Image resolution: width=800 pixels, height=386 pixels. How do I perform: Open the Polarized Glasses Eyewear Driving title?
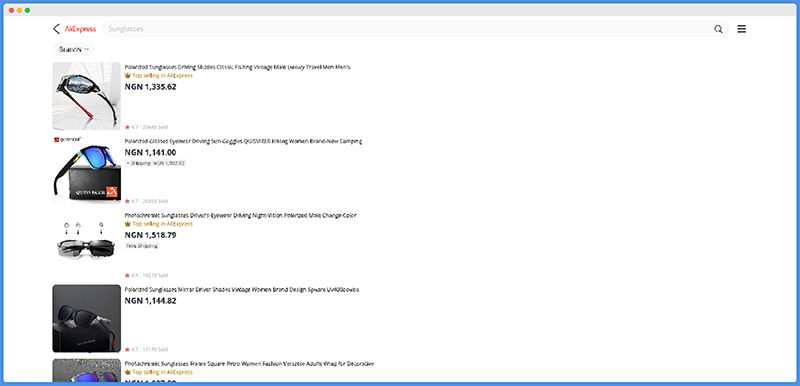[243, 141]
